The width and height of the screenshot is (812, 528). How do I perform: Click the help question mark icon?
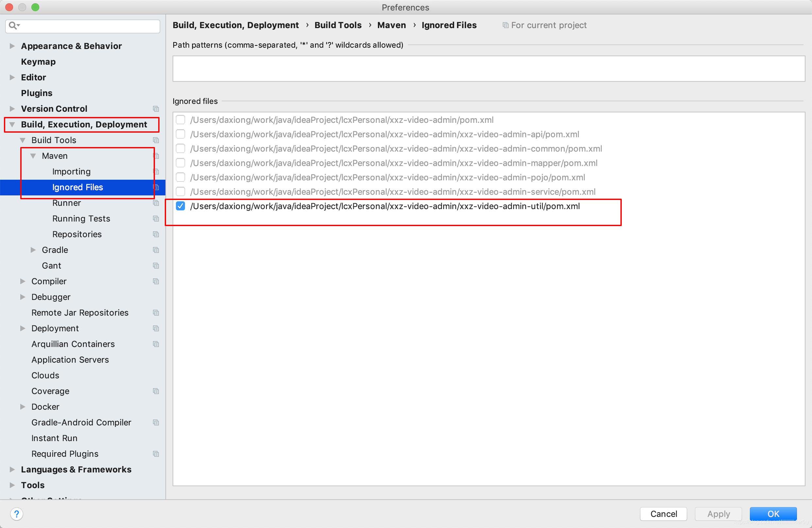pos(17,514)
